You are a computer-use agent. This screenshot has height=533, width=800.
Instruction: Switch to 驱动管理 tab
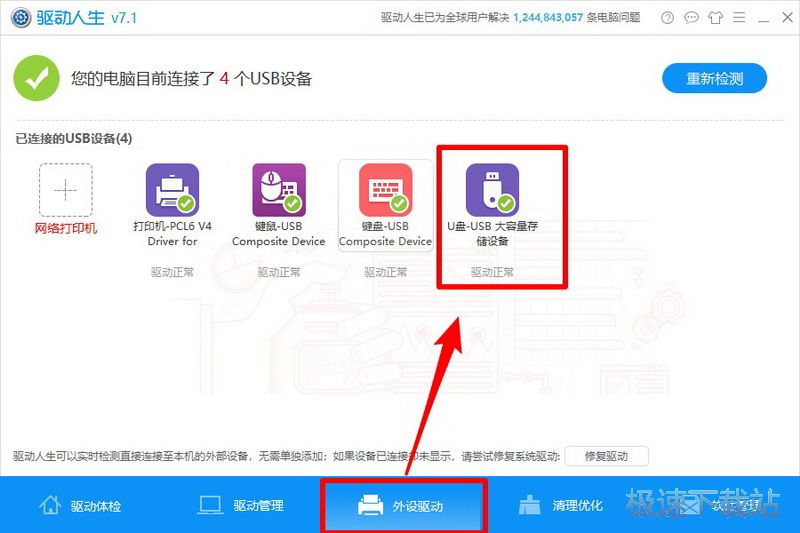240,505
